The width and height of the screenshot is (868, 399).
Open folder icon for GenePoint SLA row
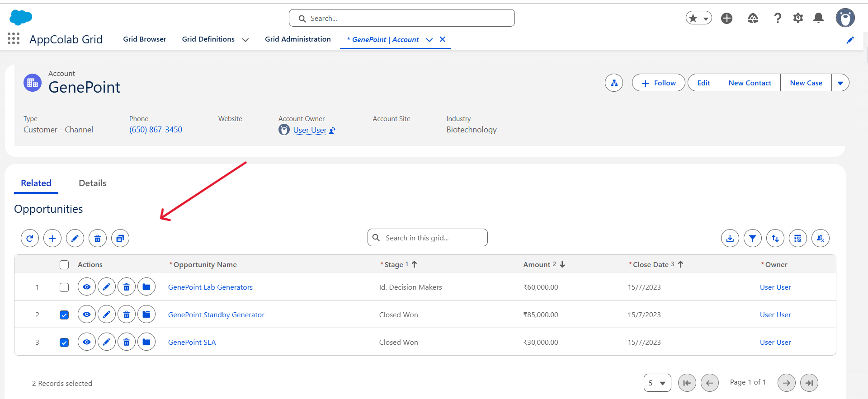click(x=146, y=342)
